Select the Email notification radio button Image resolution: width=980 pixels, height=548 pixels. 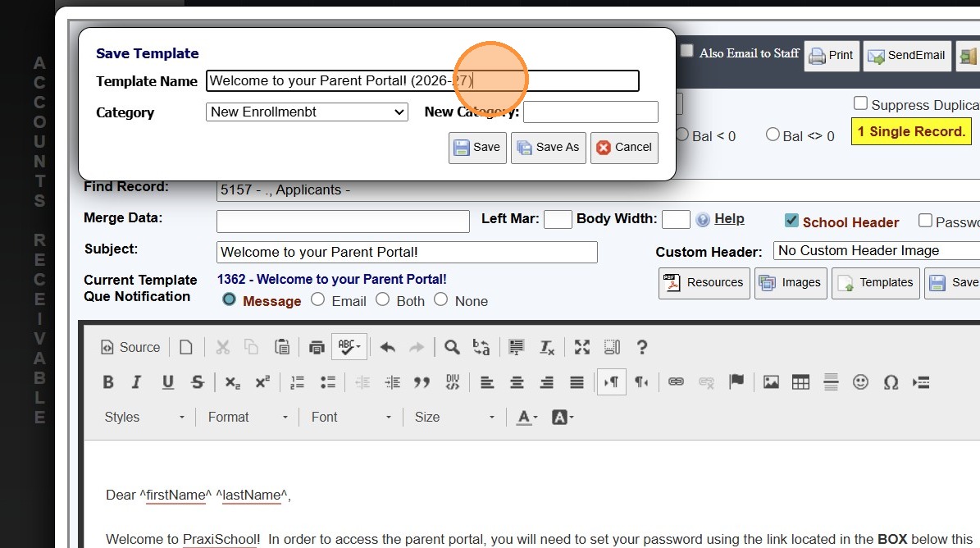(317, 300)
